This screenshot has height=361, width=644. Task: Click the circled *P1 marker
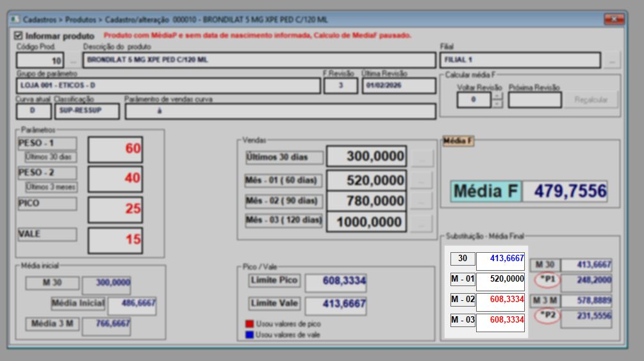[546, 280]
